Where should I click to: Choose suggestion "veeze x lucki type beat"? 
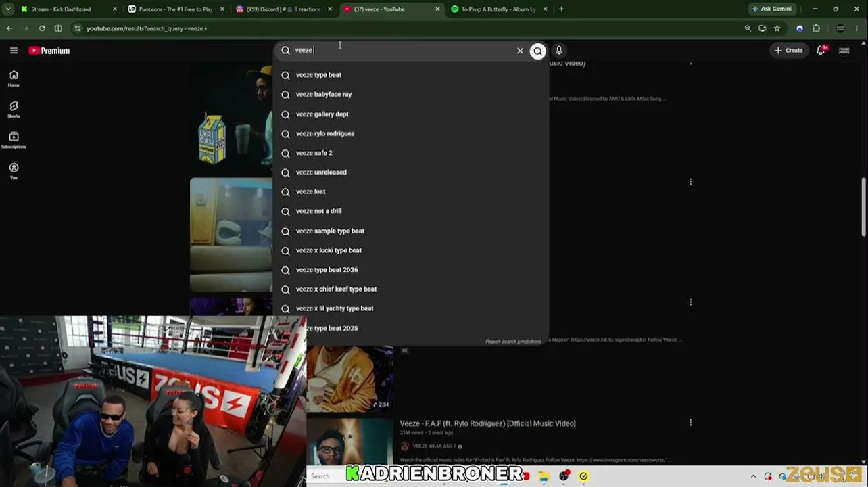tap(411, 250)
